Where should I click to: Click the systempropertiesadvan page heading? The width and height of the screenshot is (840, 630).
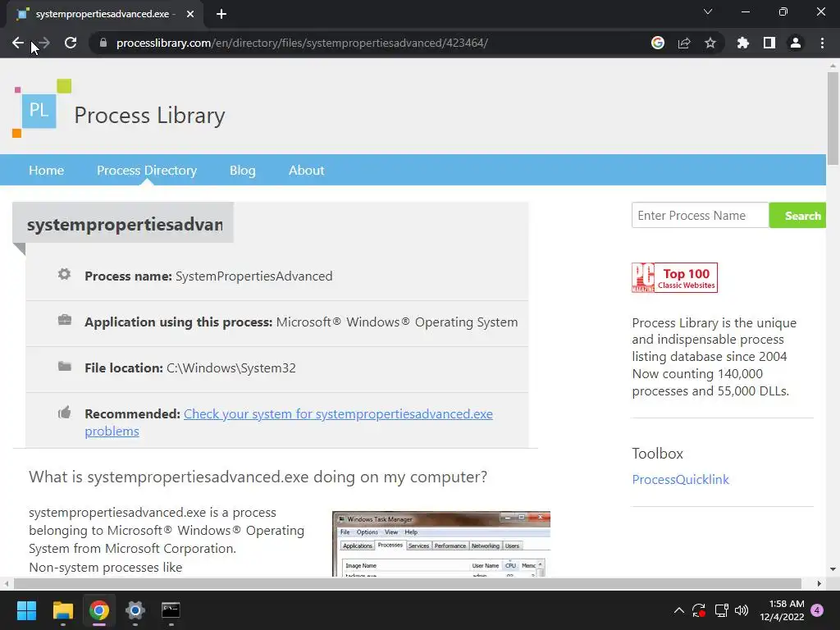click(x=125, y=224)
